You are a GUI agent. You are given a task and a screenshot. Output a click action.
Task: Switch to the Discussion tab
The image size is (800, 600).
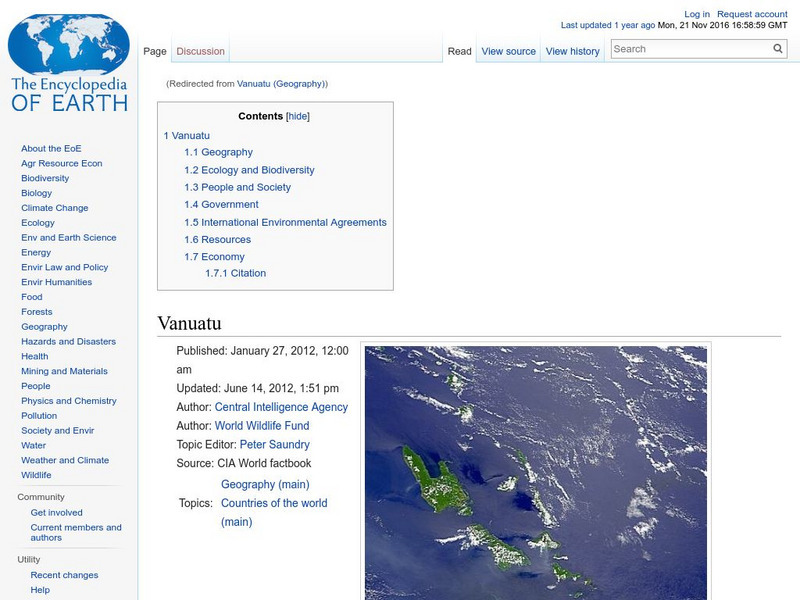pyautogui.click(x=200, y=51)
